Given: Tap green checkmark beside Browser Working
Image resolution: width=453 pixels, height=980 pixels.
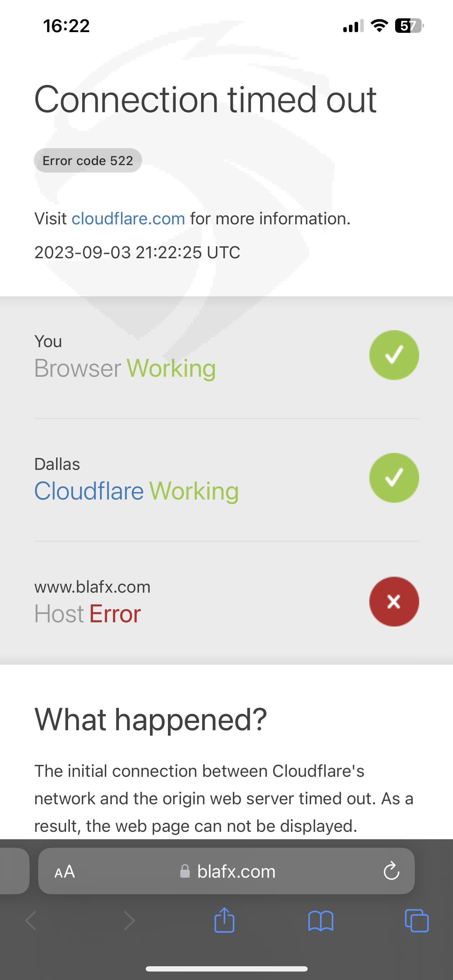Looking at the screenshot, I should click(x=394, y=355).
